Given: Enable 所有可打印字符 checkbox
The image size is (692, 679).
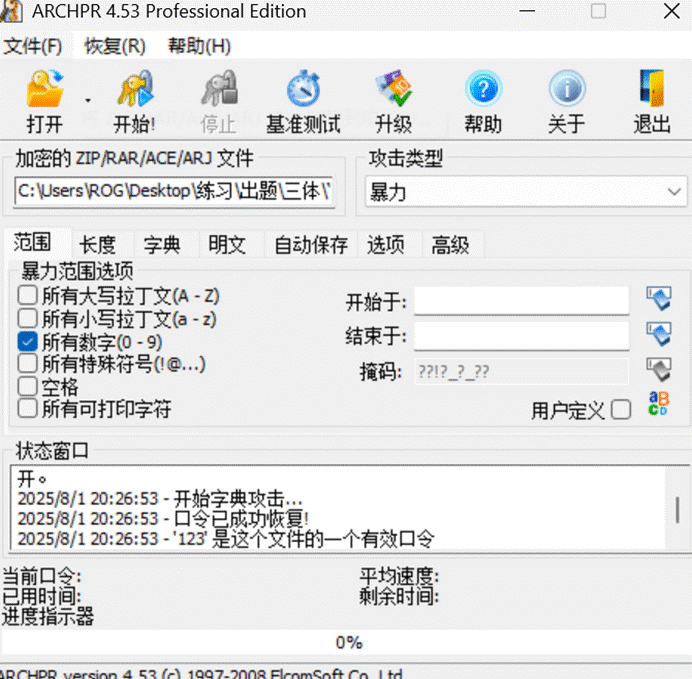Looking at the screenshot, I should coord(27,409).
